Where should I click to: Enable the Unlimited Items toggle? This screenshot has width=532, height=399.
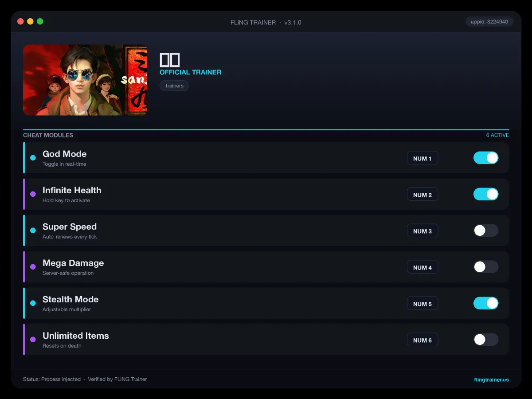(486, 340)
